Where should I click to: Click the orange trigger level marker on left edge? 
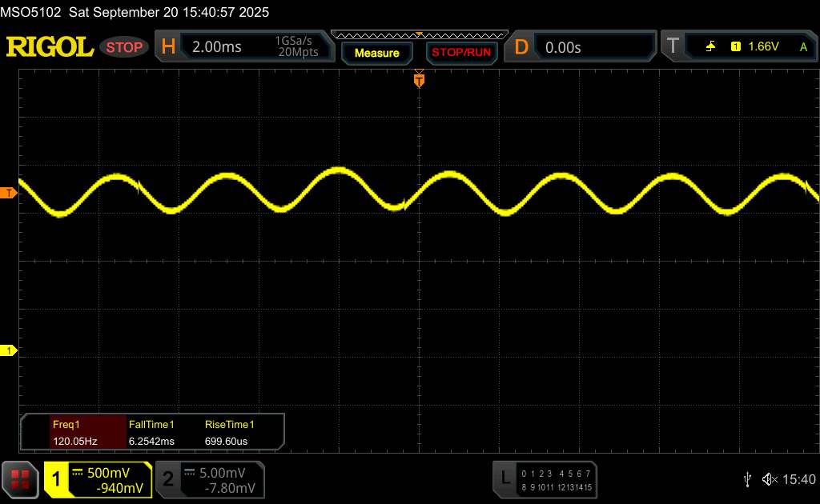[x=9, y=194]
